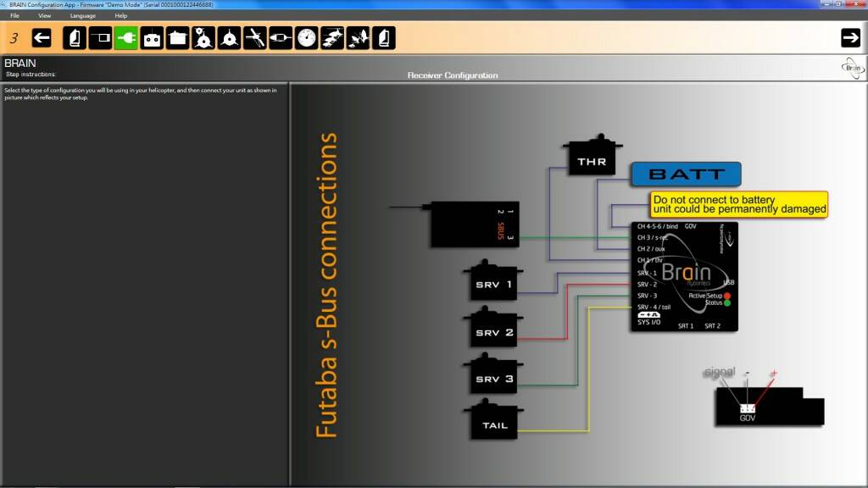The height and width of the screenshot is (488, 868).
Task: Open the first book/manual step icon
Action: (75, 38)
